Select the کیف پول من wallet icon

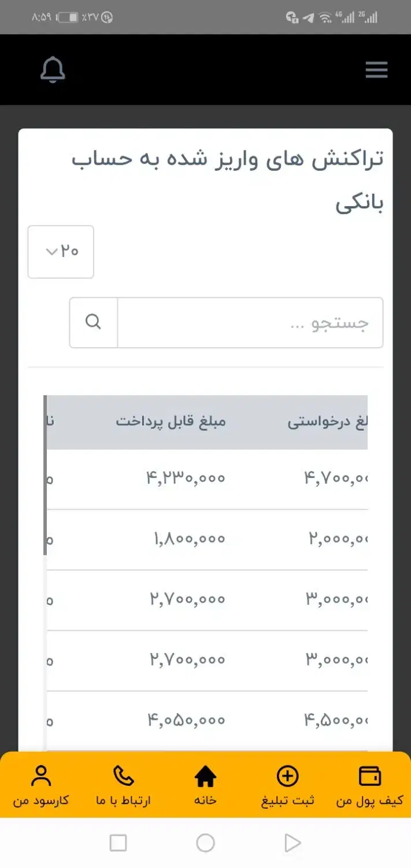[x=370, y=775]
